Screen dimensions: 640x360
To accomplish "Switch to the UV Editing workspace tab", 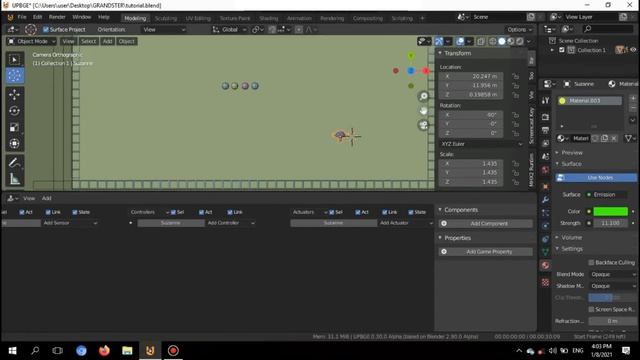I will [198, 18].
